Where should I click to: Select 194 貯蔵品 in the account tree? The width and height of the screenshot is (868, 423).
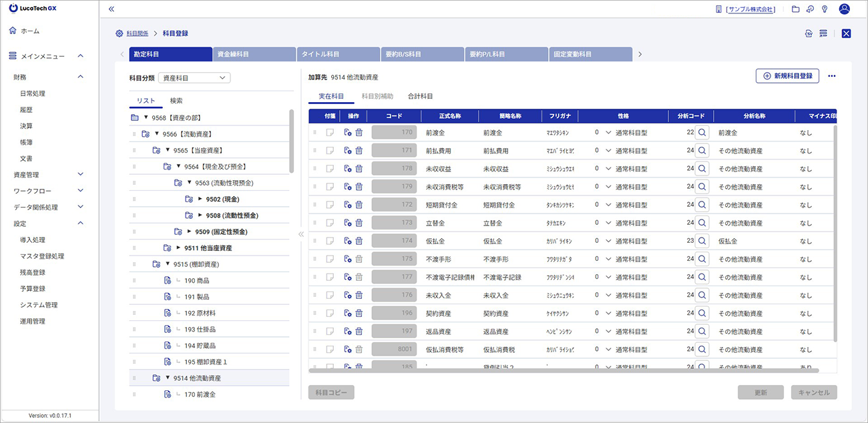(x=200, y=346)
